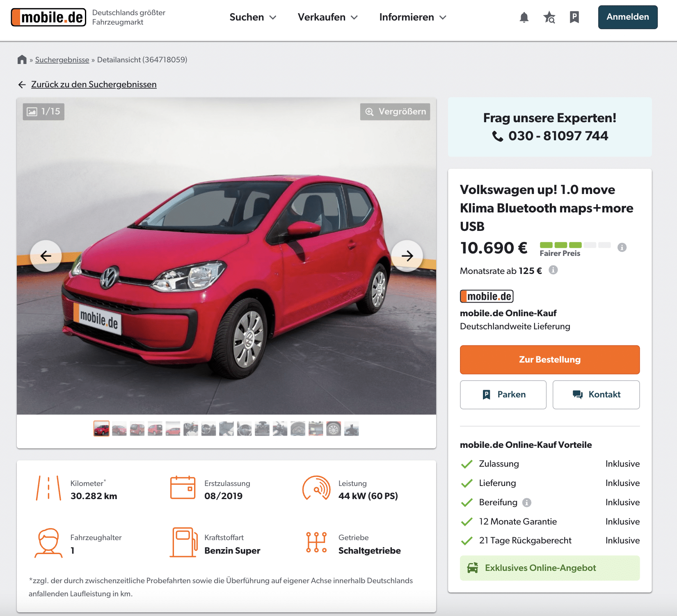Open the Informieren dropdown menu

(x=413, y=17)
